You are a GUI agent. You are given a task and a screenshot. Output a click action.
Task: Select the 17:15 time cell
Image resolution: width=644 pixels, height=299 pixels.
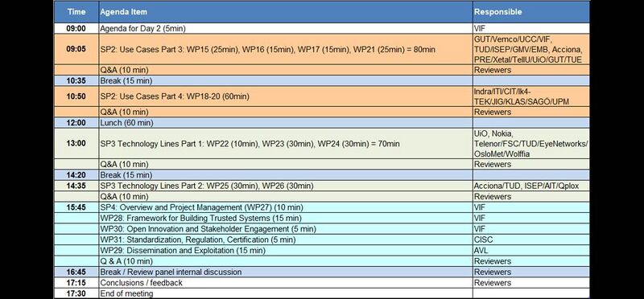click(x=76, y=283)
